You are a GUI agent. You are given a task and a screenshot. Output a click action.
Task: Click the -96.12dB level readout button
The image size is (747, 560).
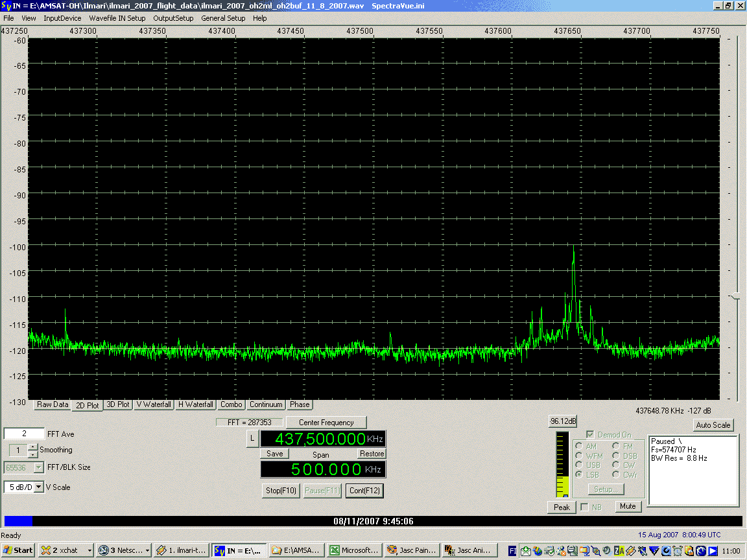click(x=563, y=421)
